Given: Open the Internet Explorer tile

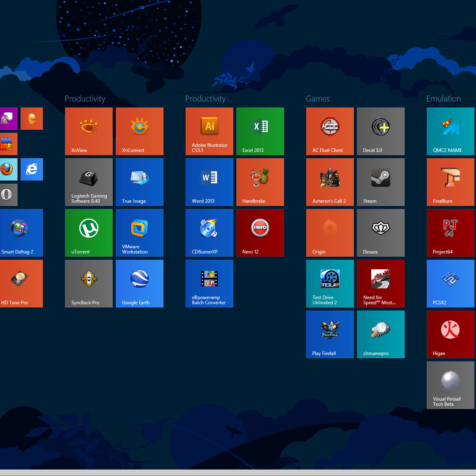Looking at the screenshot, I should tap(32, 169).
